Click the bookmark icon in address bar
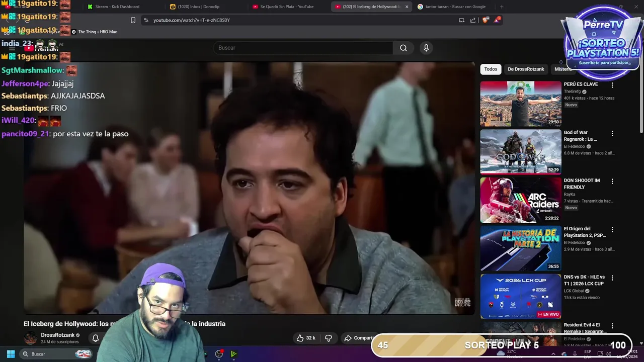The image size is (644, 362). pos(133,20)
